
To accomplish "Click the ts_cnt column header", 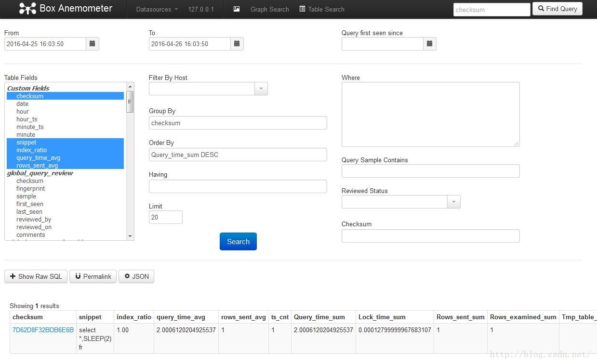I will (x=280, y=317).
